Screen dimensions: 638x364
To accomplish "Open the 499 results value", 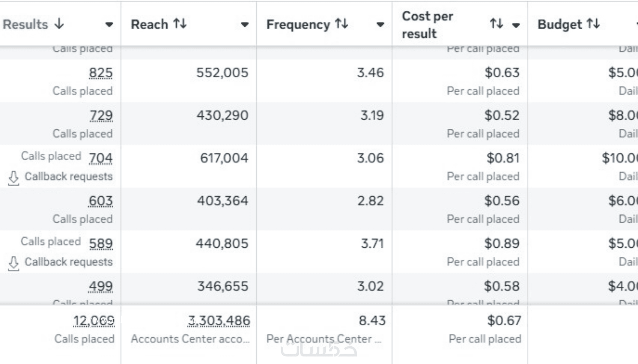I will (x=101, y=287).
